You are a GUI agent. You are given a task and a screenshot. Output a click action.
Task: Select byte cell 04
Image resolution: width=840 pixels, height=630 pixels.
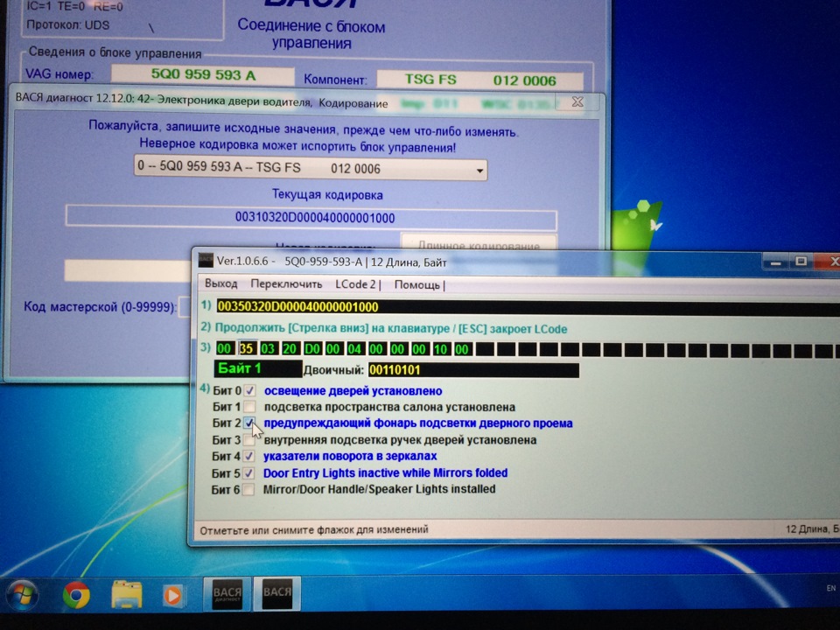(354, 349)
